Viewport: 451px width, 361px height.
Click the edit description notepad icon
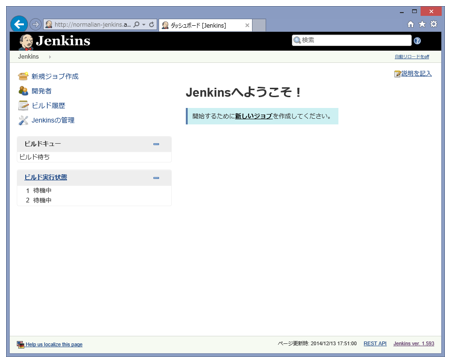point(397,74)
